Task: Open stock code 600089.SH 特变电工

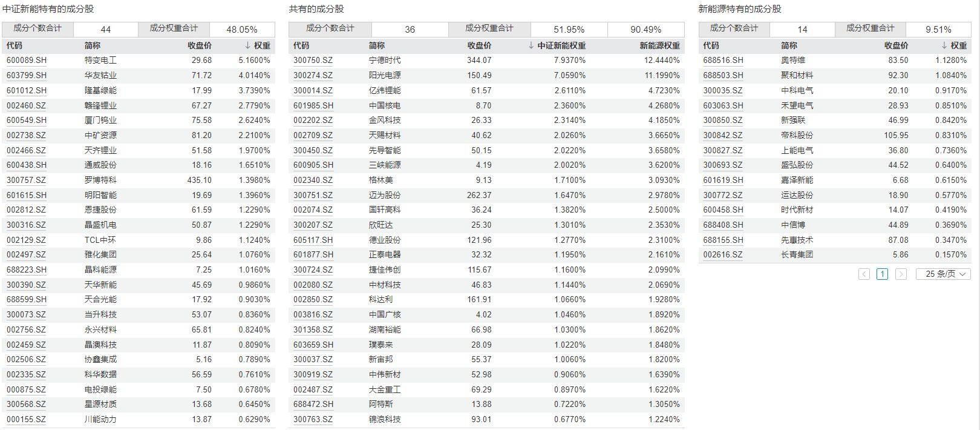Action: coord(27,61)
